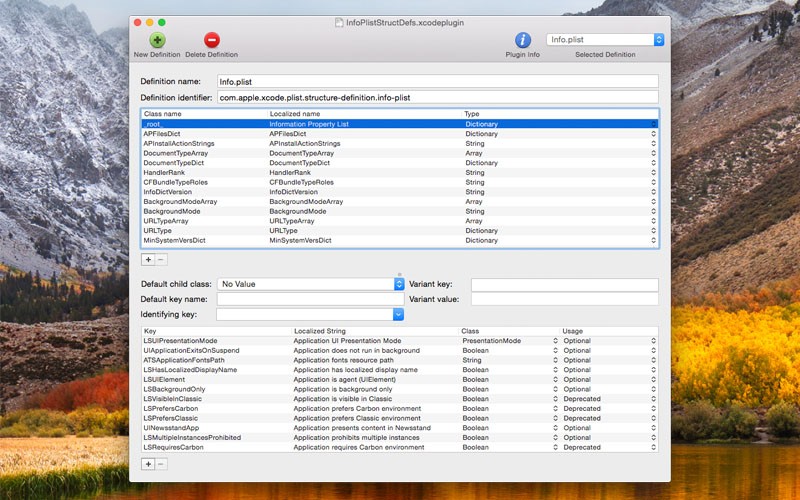Open the Type popup for URLTypeArray

pyautogui.click(x=653, y=221)
